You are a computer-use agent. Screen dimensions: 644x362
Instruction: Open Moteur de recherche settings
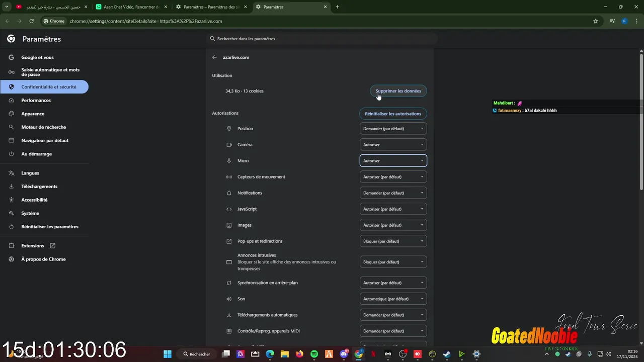(44, 127)
